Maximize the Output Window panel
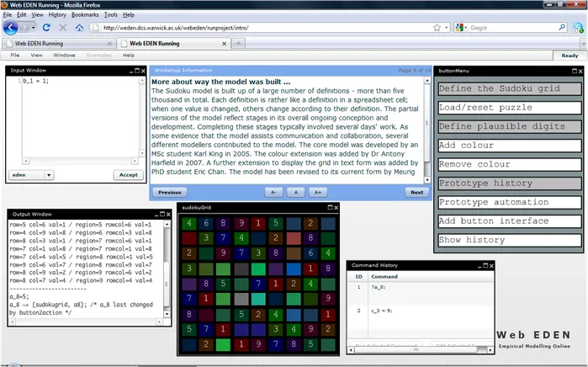 [162, 214]
